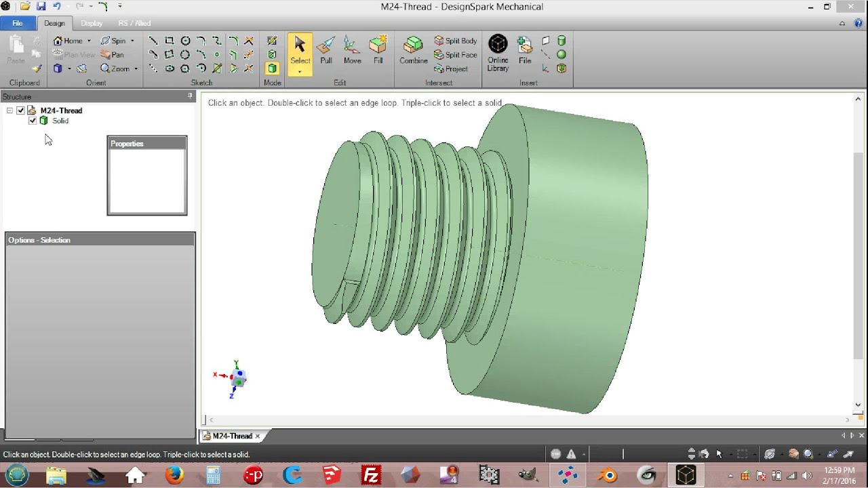The height and width of the screenshot is (488, 868).
Task: Toggle 3D mode button
Action: pos(272,68)
